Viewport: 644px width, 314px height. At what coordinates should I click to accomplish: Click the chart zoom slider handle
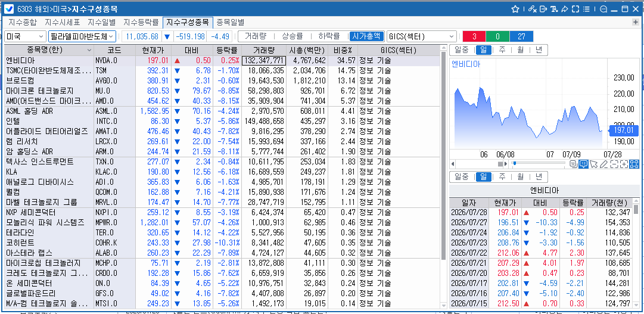point(514,164)
